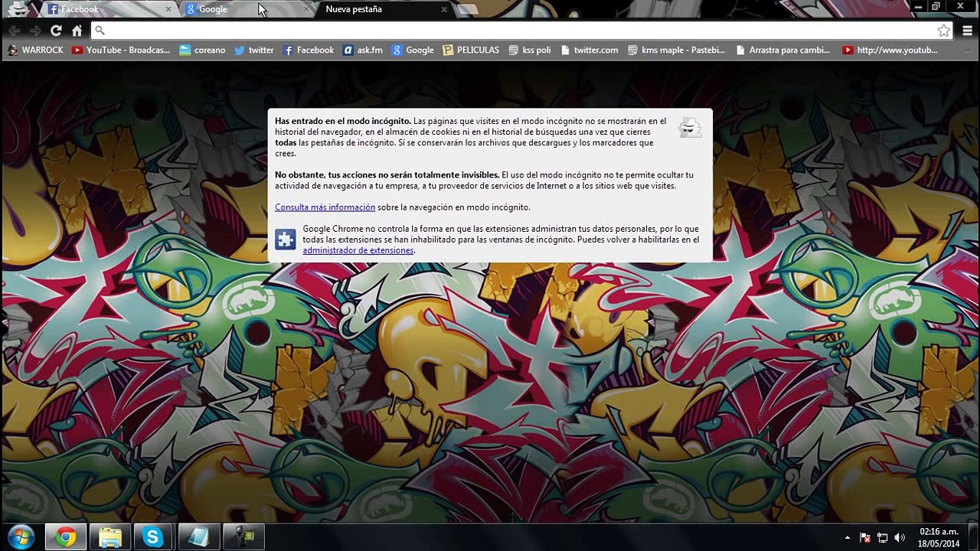Screen dimensions: 980x551
Task: Open the Google bookmark in the bar
Action: 413,50
